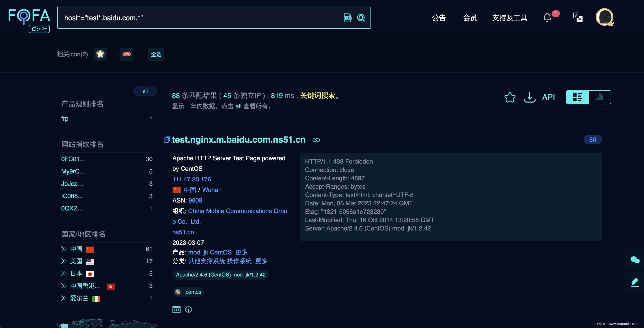Select the red oval related icon
The height and width of the screenshot is (328, 644).
coord(127,54)
